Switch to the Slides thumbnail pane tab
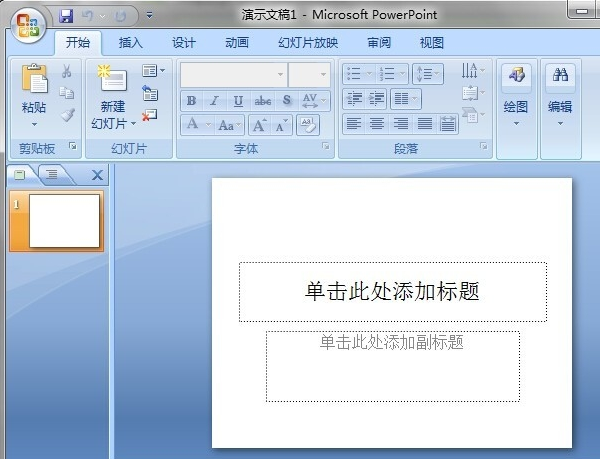This screenshot has width=600, height=459. pos(20,175)
